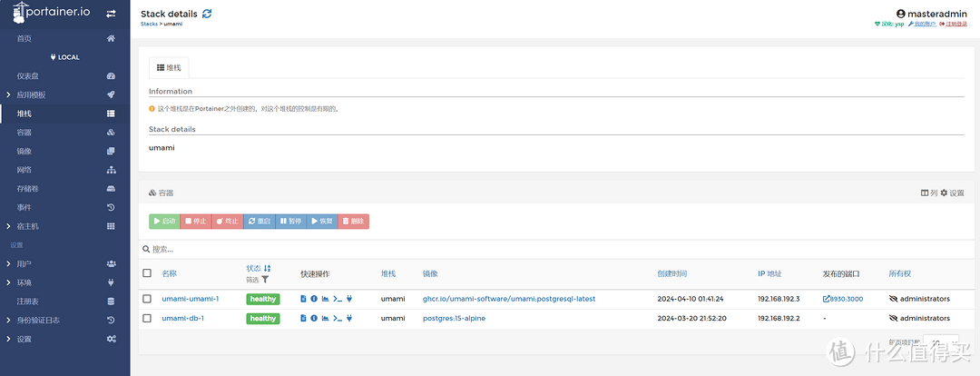
Task: Open exec console icon for umami-umami-1
Action: tap(338, 299)
